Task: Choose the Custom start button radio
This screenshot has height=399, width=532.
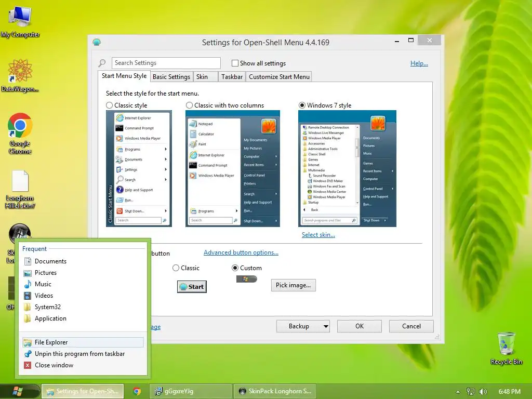Action: 235,268
